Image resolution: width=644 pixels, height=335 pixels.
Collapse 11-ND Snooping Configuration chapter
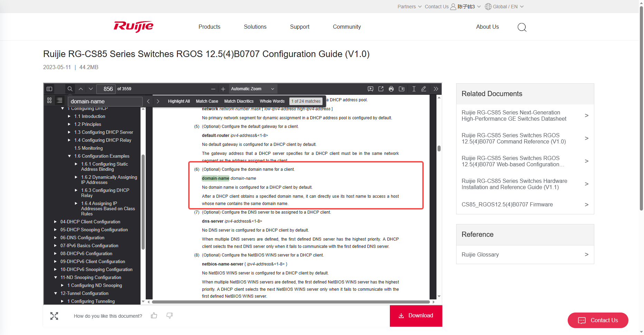[55, 278]
